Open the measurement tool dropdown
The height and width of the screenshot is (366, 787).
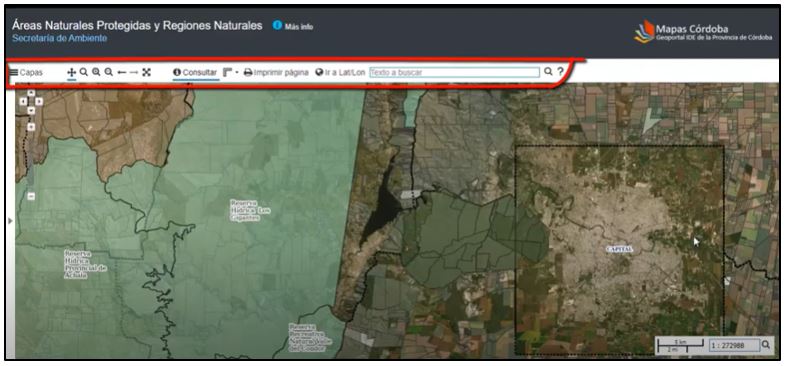(x=231, y=72)
